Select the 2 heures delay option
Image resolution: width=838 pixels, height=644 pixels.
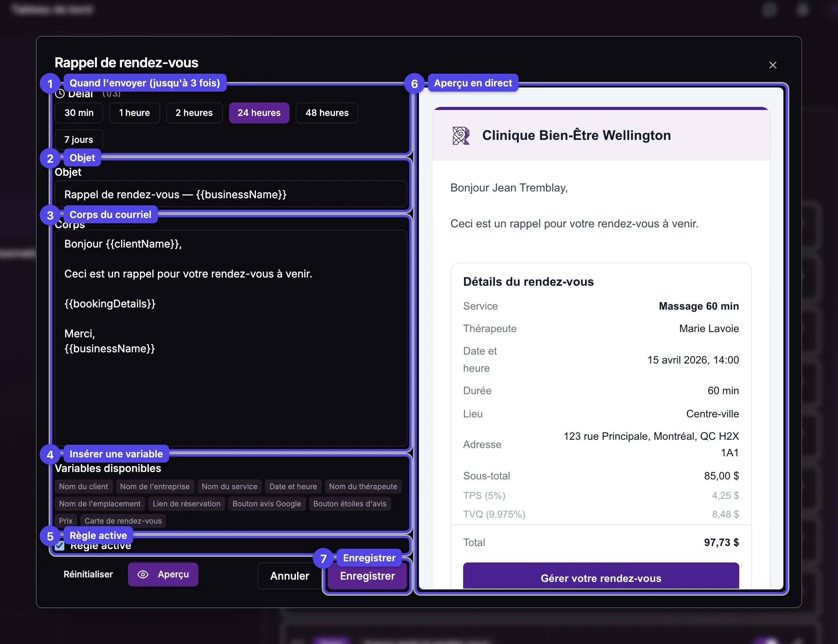pyautogui.click(x=194, y=113)
